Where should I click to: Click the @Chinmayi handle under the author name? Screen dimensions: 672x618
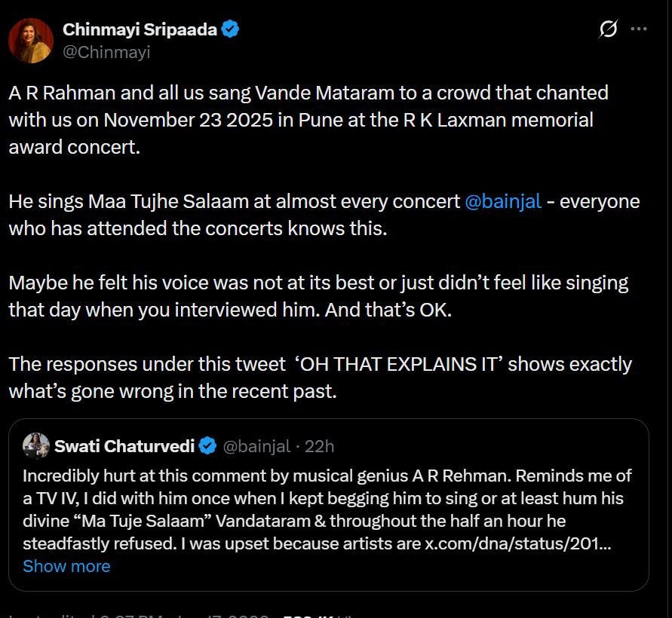108,52
